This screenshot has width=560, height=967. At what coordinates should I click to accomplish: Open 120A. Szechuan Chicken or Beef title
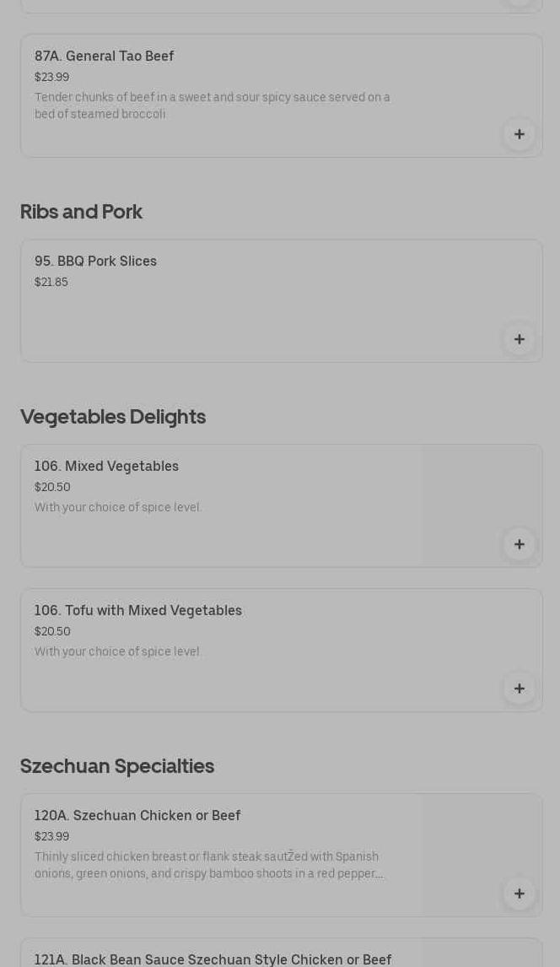[137, 815]
